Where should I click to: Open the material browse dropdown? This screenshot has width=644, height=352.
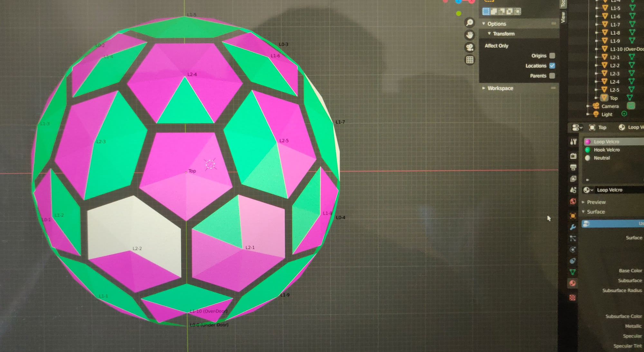point(588,190)
